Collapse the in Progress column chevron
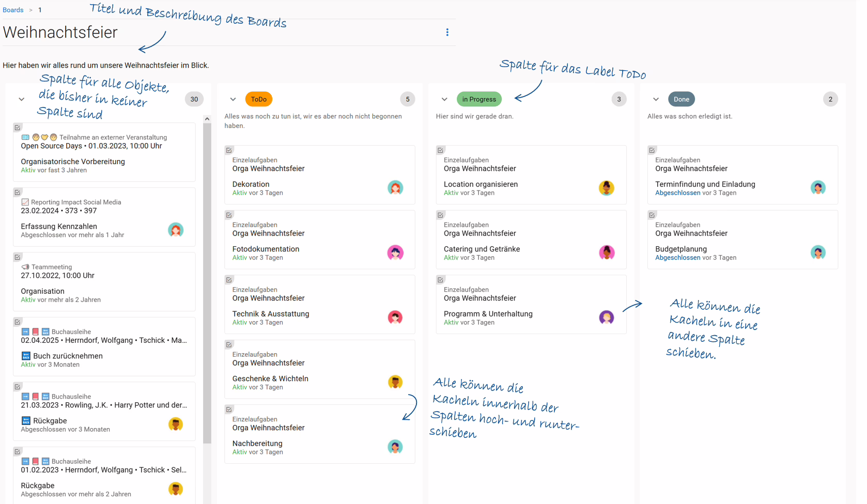The width and height of the screenshot is (867, 504). coord(444,99)
